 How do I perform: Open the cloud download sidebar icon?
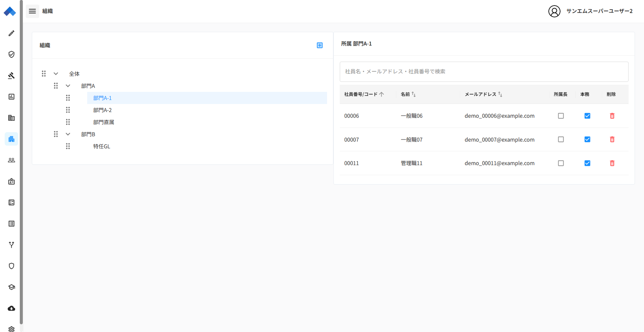[11, 308]
